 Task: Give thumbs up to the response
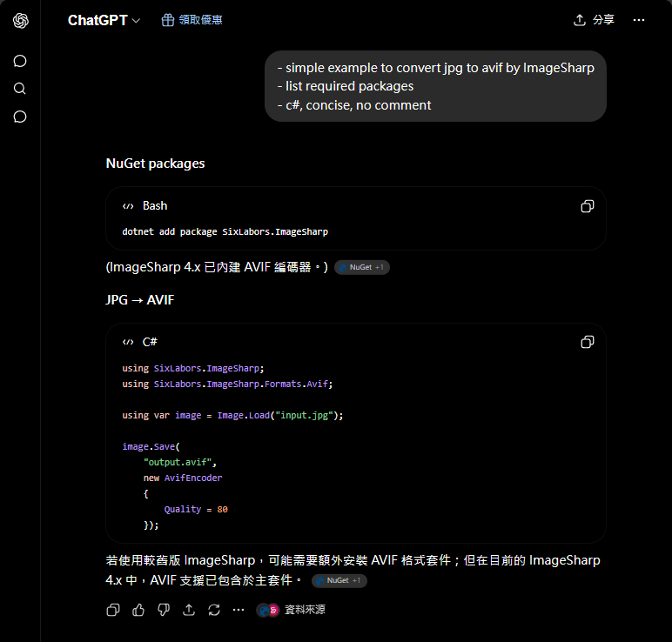click(x=138, y=610)
